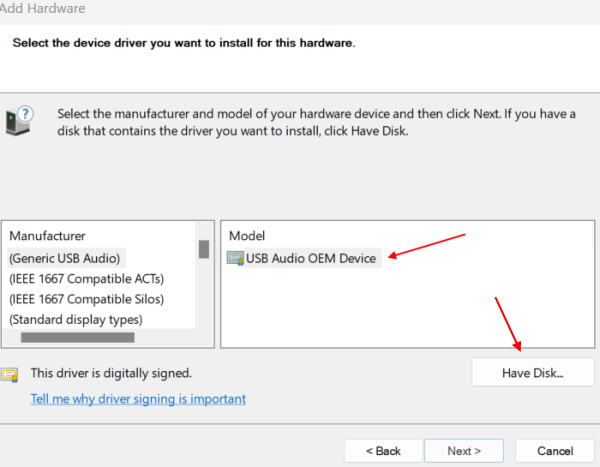Click the horizontal scrollbar track right of the thumb
Screen dimensions: 600x467
[165, 337]
